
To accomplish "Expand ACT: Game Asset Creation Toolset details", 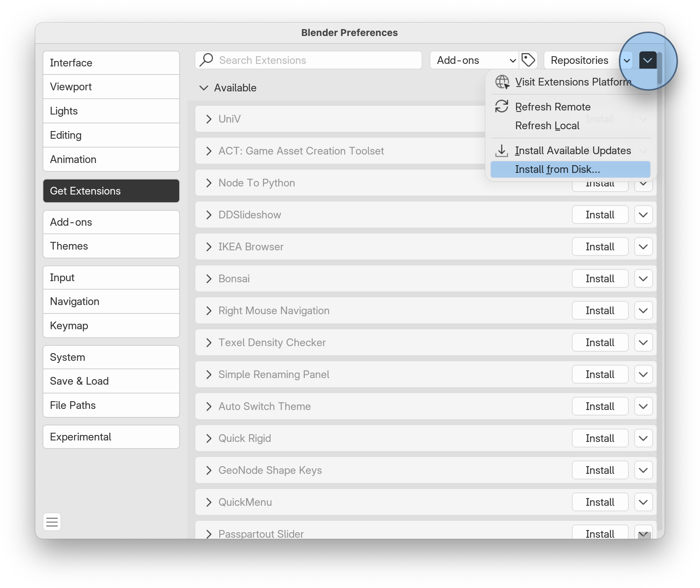I will click(209, 151).
